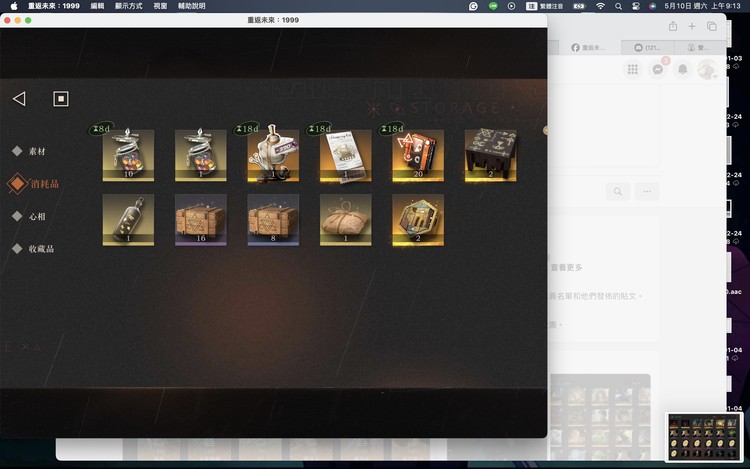The width and height of the screenshot is (750, 469).
Task: Click the date and time in menu bar
Action: (702, 6)
